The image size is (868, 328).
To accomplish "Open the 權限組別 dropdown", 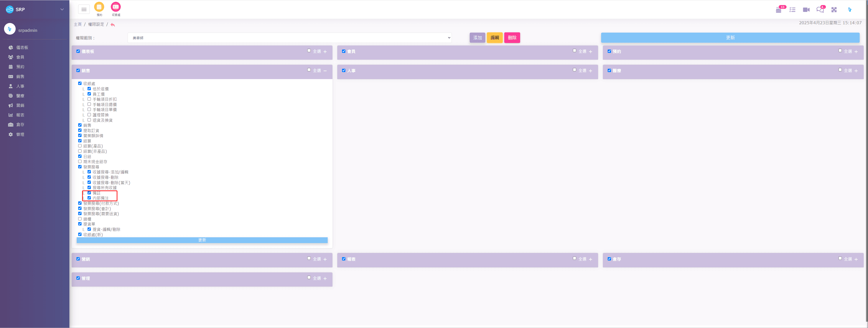I will 289,38.
